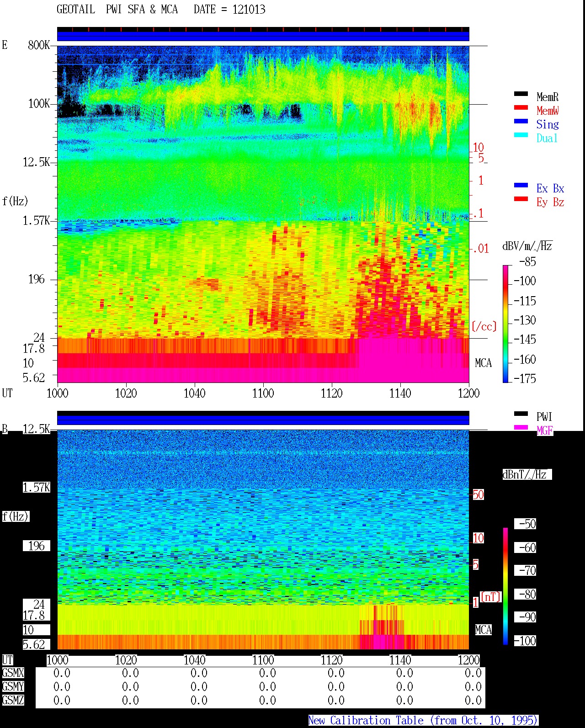
Task: Click the dBV/m/√Hz unit label
Action: point(527,246)
